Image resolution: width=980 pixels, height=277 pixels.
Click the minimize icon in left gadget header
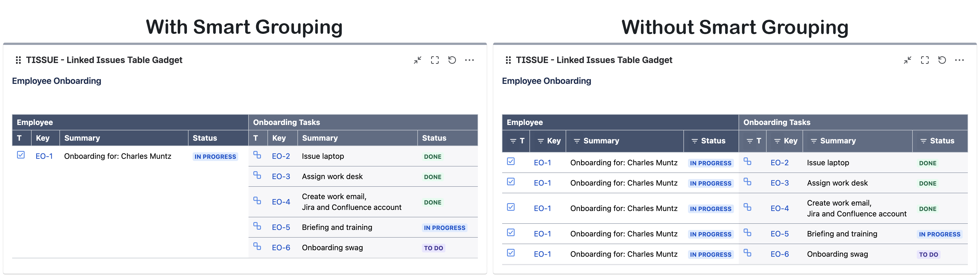coord(417,60)
